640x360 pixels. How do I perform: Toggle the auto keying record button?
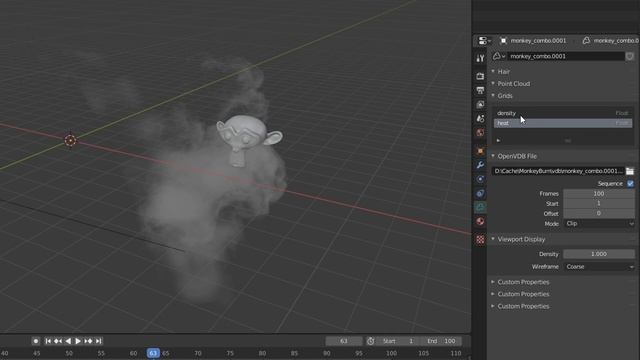point(36,341)
